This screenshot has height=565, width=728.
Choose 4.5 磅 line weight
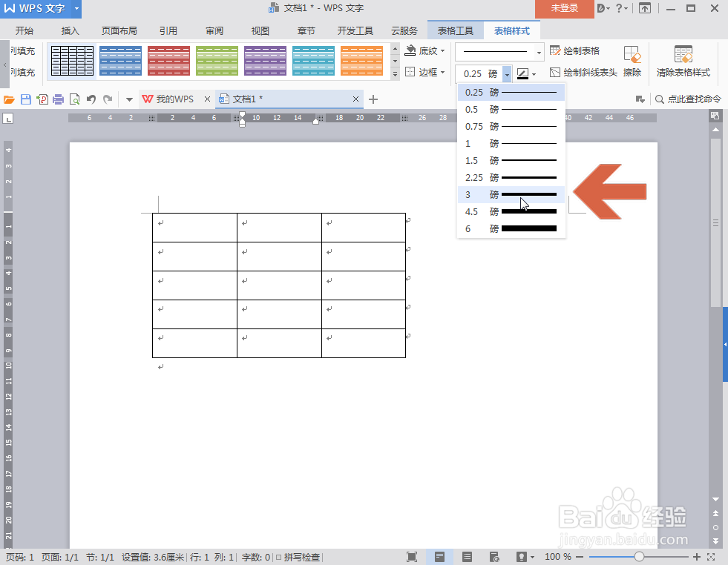point(511,211)
